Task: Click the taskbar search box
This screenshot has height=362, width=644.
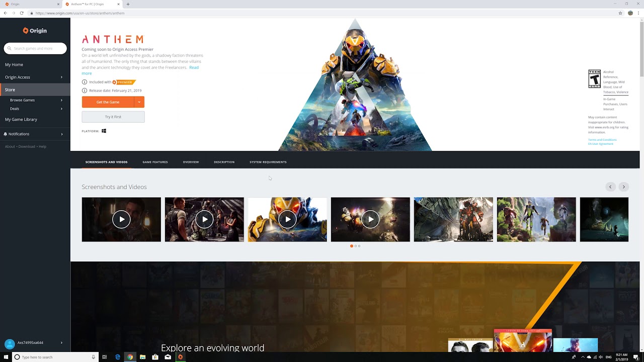Action: click(55, 357)
